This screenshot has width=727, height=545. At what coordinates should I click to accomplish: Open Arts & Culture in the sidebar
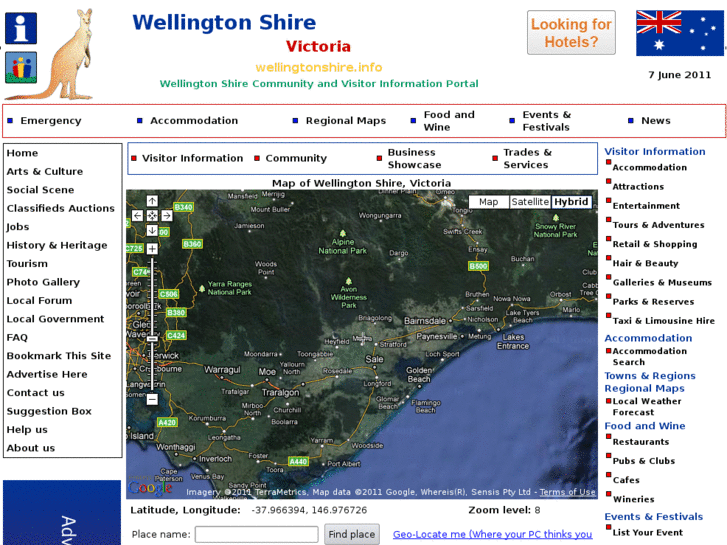coord(45,172)
